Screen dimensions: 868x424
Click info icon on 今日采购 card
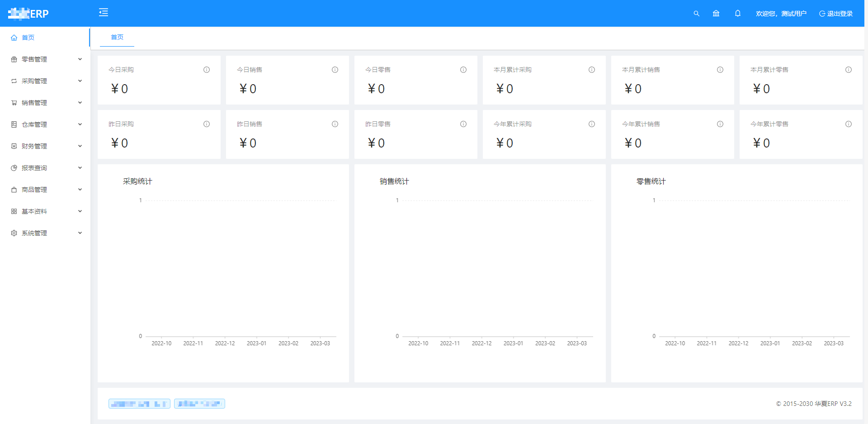point(207,70)
